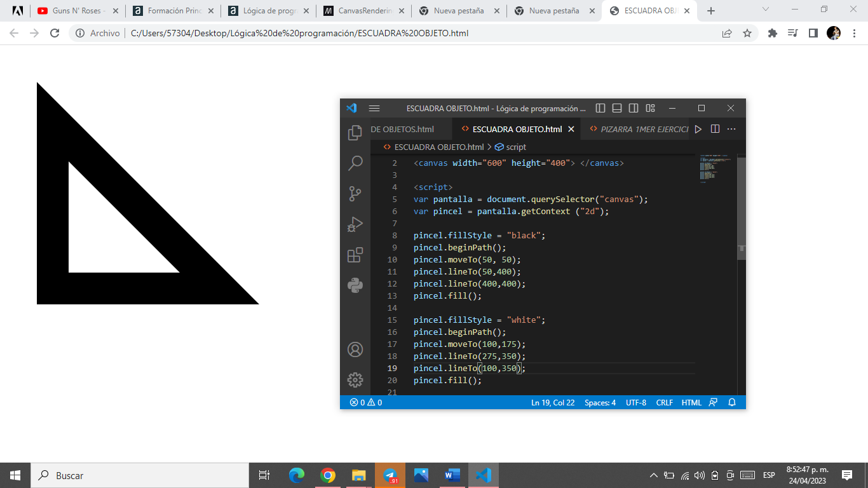Share this page from the address bar
The width and height of the screenshot is (868, 488).
point(727,33)
